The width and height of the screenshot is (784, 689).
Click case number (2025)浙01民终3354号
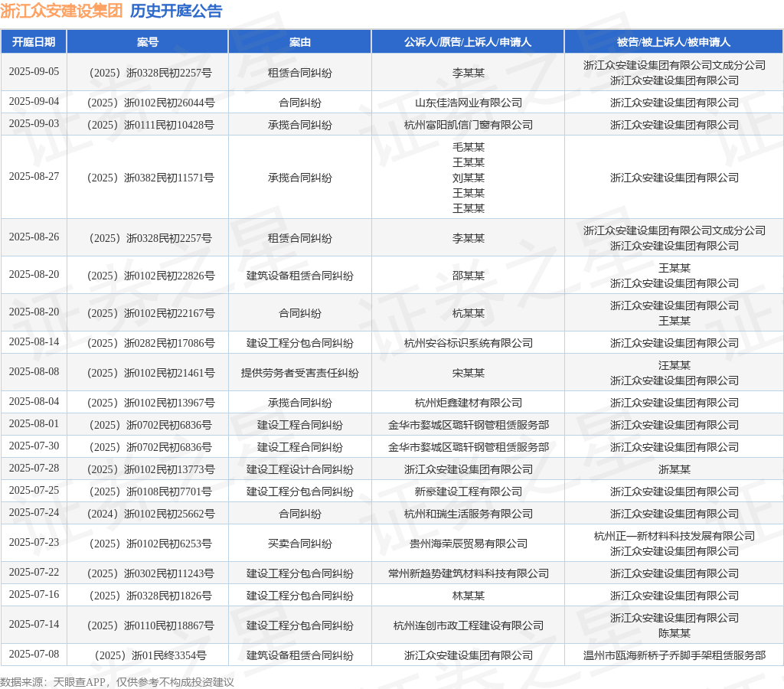pos(151,655)
